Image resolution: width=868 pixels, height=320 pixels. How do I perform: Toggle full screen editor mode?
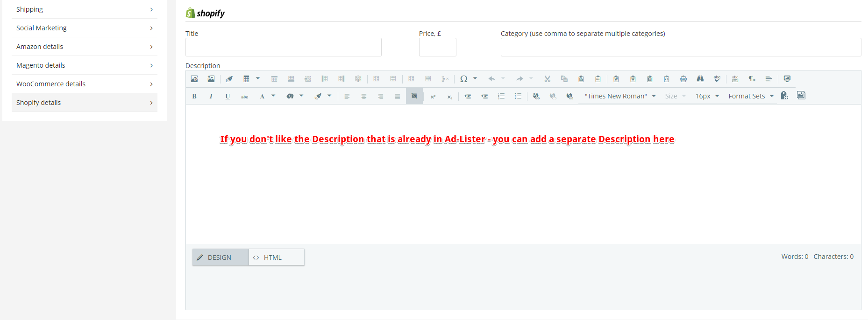pyautogui.click(x=787, y=79)
